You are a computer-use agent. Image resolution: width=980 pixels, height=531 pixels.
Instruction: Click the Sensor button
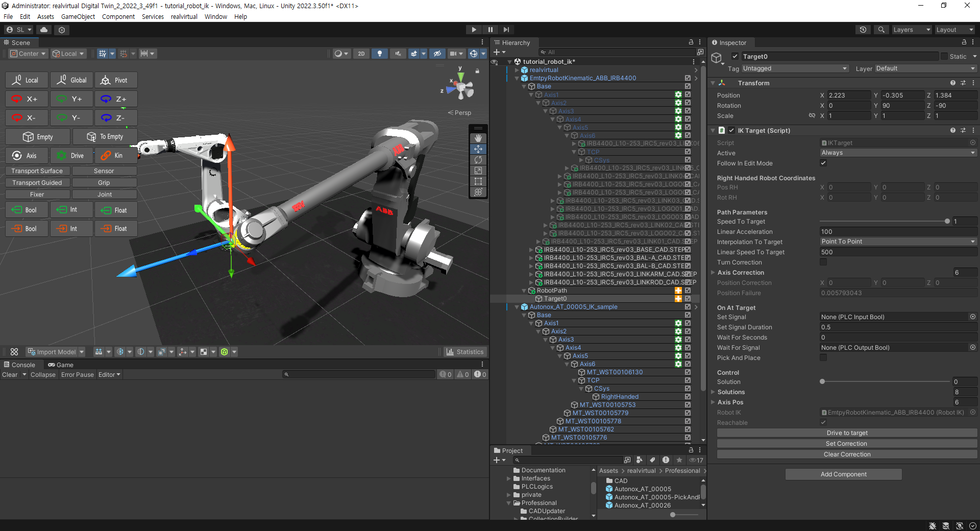coord(104,171)
